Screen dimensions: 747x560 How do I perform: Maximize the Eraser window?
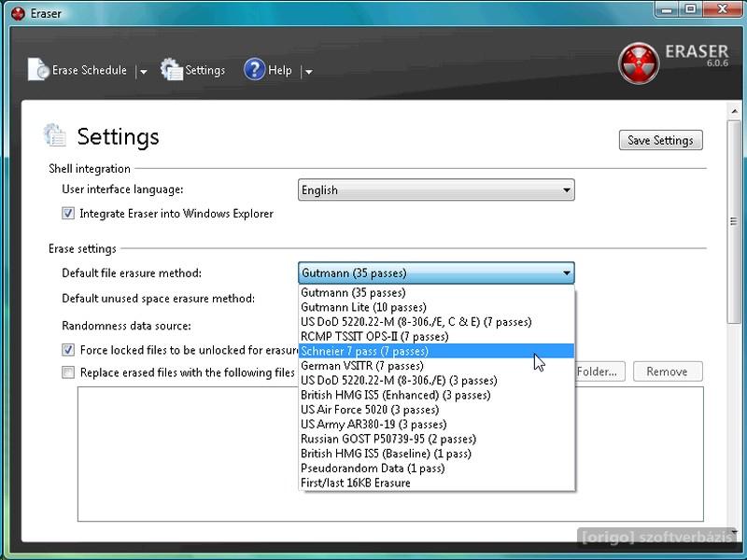(x=690, y=9)
